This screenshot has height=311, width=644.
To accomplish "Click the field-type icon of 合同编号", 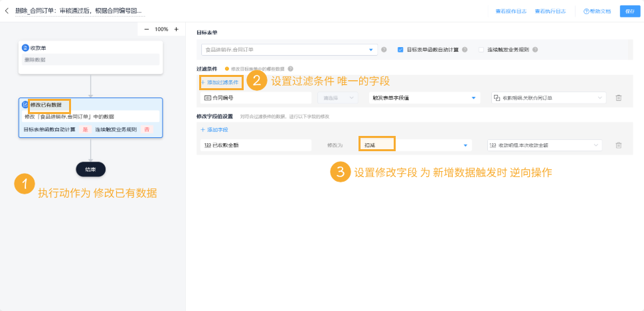I will pyautogui.click(x=207, y=97).
